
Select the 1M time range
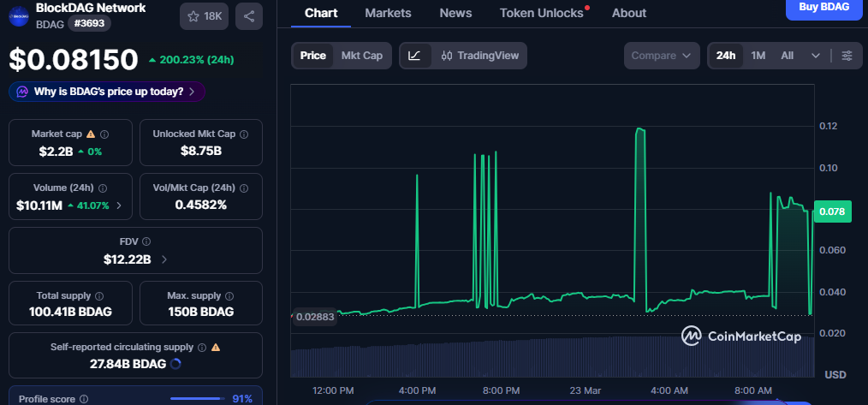[758, 56]
